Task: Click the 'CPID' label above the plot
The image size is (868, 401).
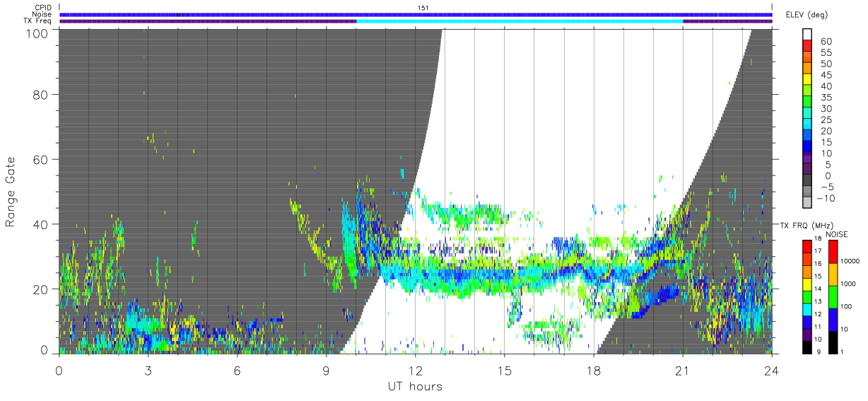Action: tap(45, 8)
